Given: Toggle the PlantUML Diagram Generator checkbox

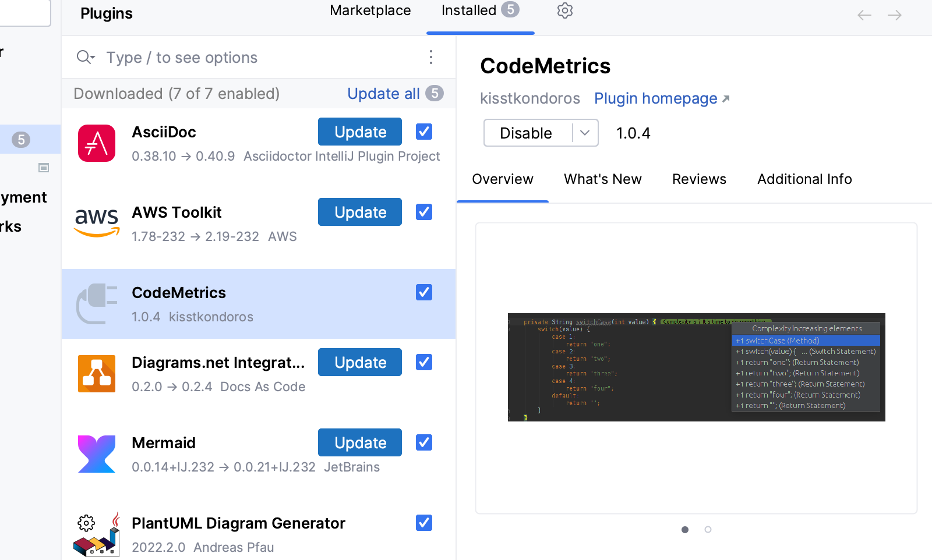Looking at the screenshot, I should pyautogui.click(x=424, y=523).
